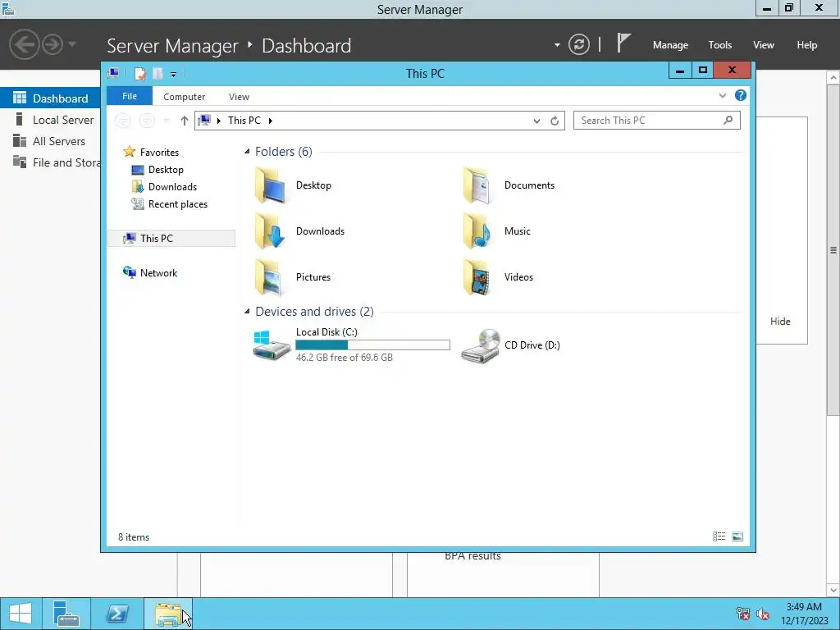
Task: Click BPA results in Server Manager
Action: click(x=472, y=556)
